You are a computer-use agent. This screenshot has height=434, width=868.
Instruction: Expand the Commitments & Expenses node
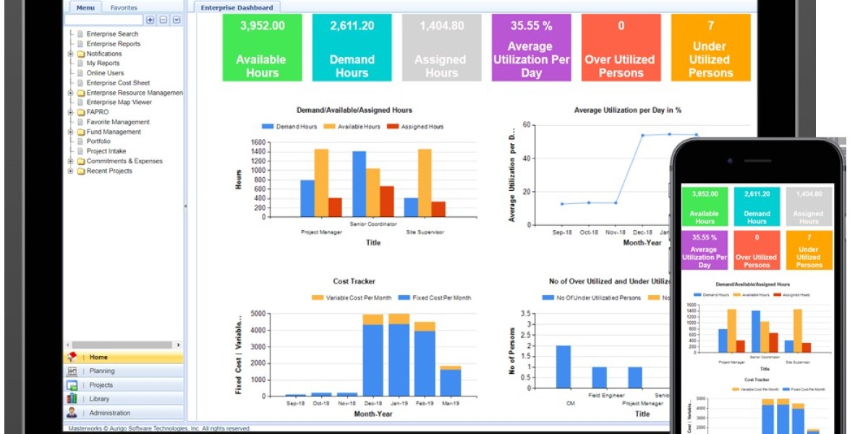(71, 161)
